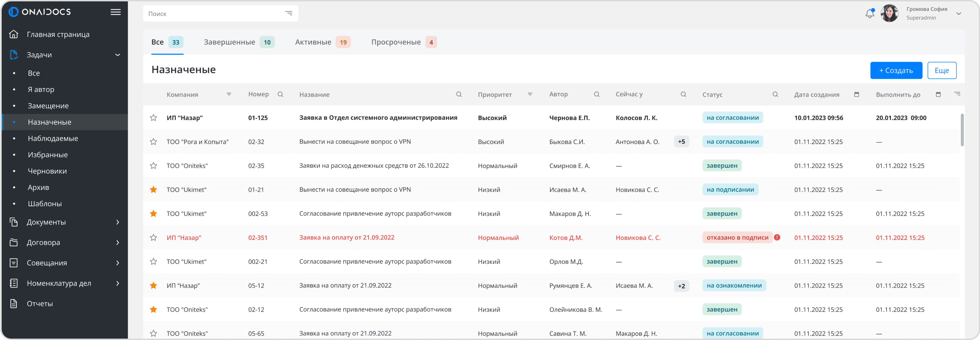The image size is (980, 340).
Task: Switch to the Просроченые tab
Action: tap(404, 42)
